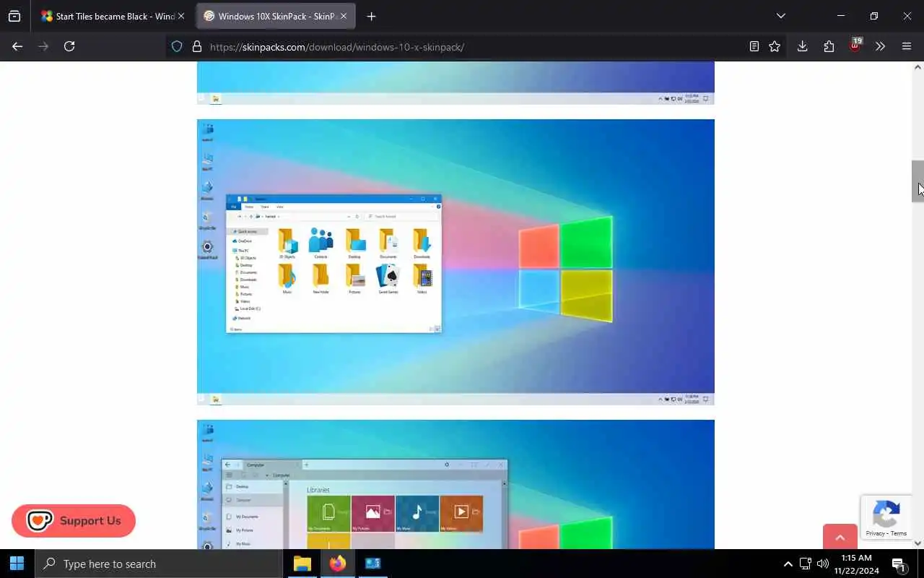Open reCAPTCHA Terms link

point(899,533)
